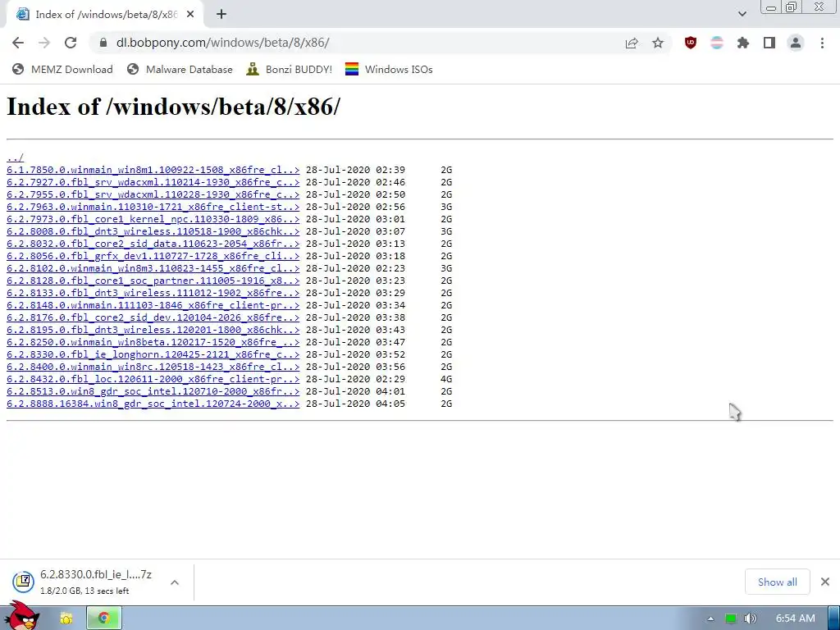Open Chrome three-dot menu
The height and width of the screenshot is (630, 840).
coord(822,43)
